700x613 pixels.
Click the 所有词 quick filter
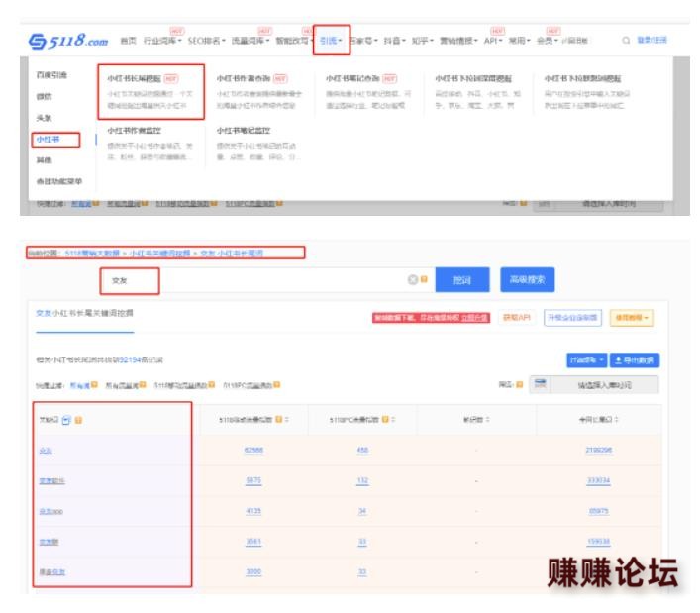pyautogui.click(x=80, y=385)
